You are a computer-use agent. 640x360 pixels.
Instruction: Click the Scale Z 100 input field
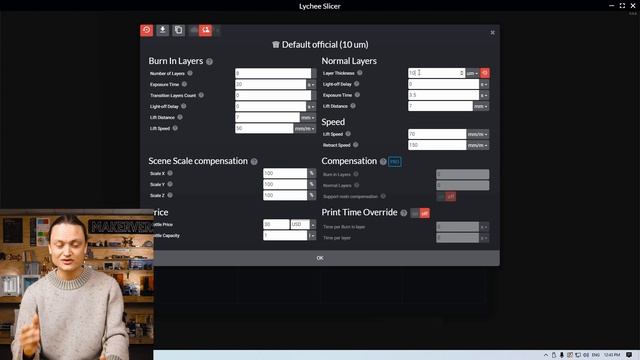pos(285,196)
